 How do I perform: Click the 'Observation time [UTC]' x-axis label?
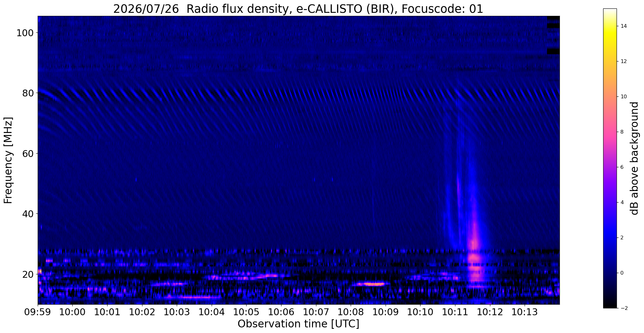[x=298, y=324]
